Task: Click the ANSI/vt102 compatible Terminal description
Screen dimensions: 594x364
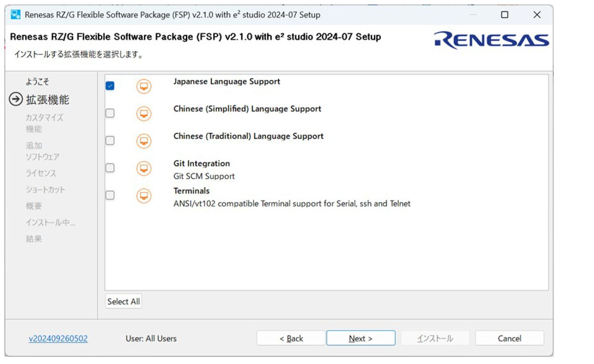Action: click(292, 203)
